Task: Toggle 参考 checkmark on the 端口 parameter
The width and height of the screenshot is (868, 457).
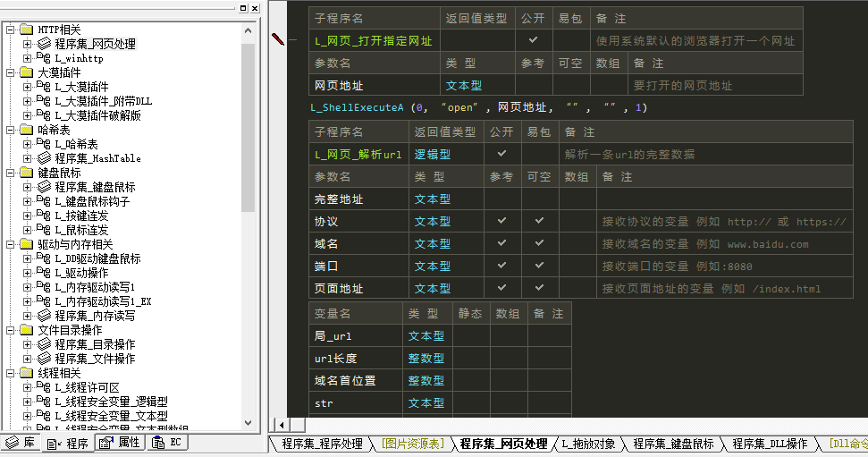Action: click(502, 266)
